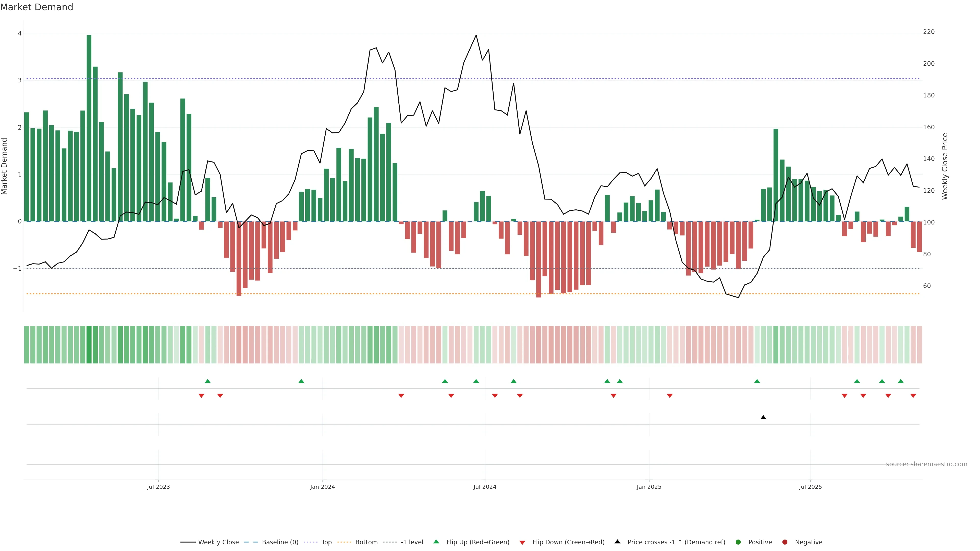980x551 pixels.
Task: Click Price crosses -1 black triangle legend icon
Action: click(x=617, y=542)
